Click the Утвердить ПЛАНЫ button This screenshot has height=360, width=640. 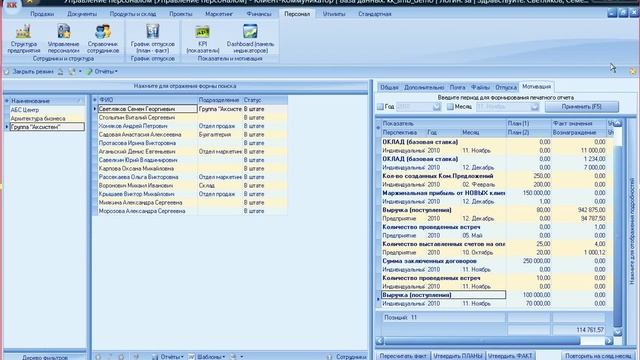tap(458, 356)
